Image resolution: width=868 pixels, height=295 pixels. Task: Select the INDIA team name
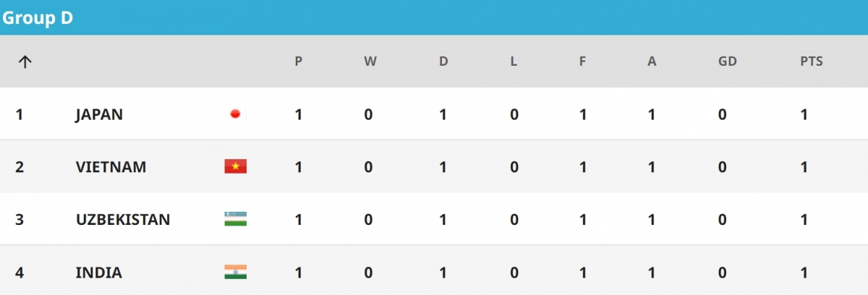coord(98,273)
